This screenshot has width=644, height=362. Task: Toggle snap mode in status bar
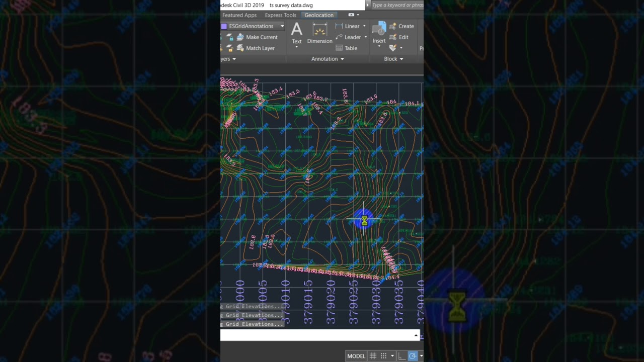(383, 356)
